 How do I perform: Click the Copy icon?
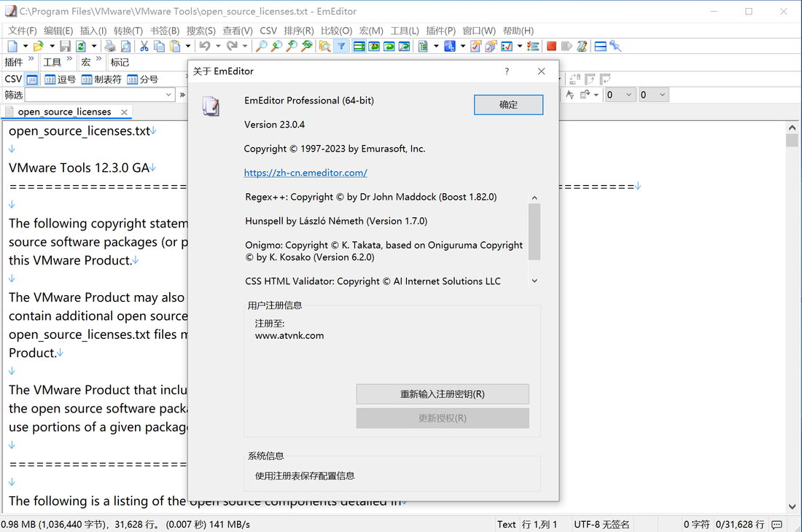(x=160, y=47)
